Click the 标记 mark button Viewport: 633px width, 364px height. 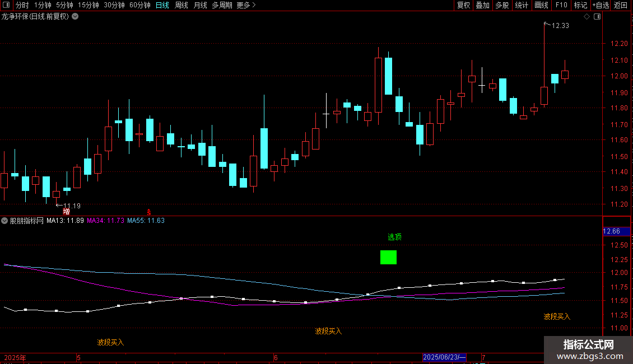click(x=580, y=5)
